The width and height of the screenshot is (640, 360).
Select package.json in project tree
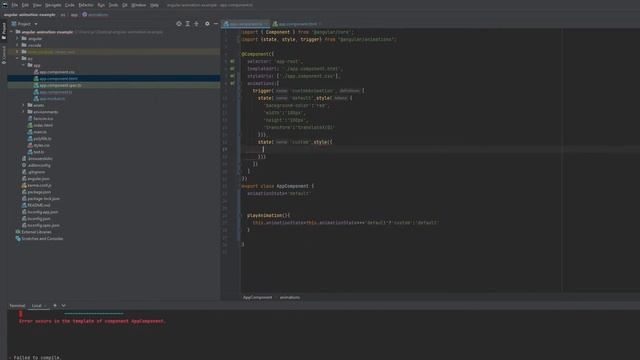tap(39, 192)
